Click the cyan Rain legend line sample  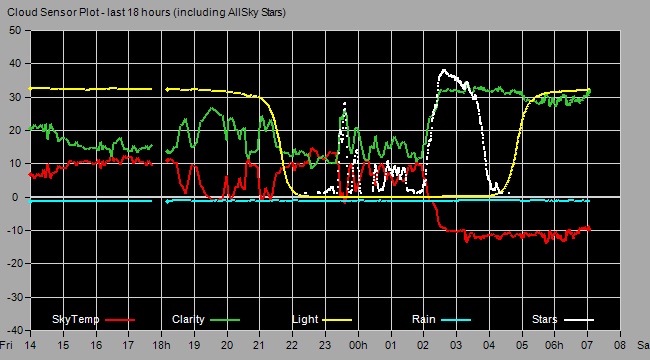(456, 320)
